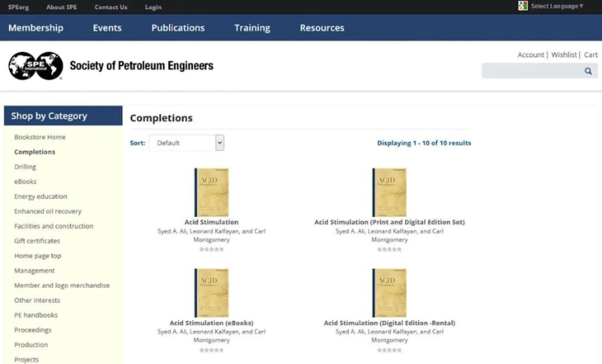Select the Management category
This screenshot has width=602, height=364.
click(34, 271)
